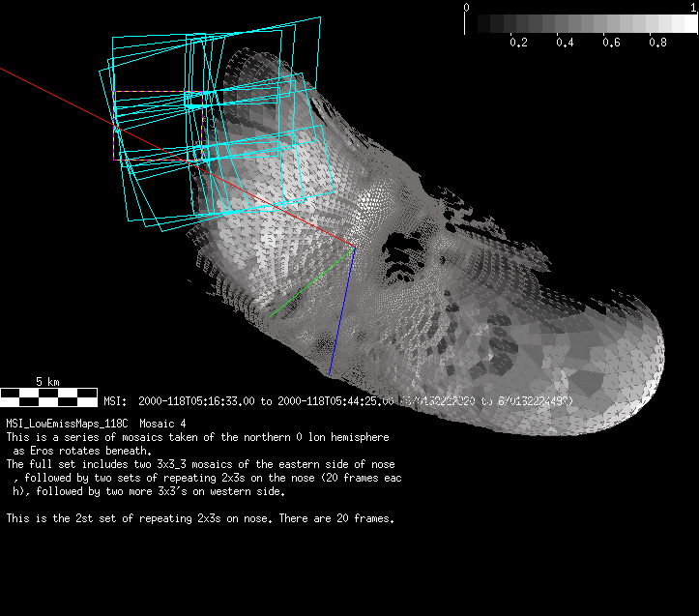
Task: Click the checkered 5 km scale bar
Action: pos(48,397)
